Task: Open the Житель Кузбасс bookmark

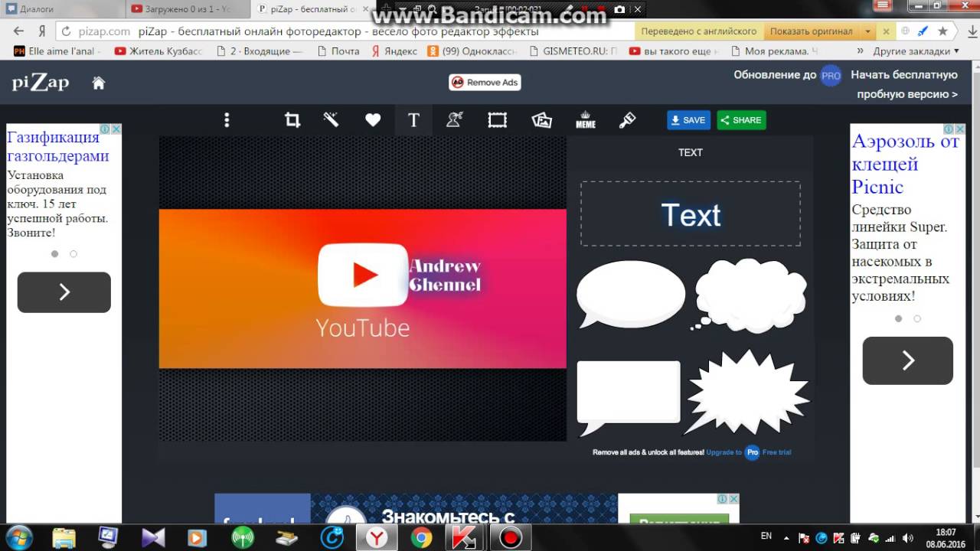Action: [x=158, y=51]
